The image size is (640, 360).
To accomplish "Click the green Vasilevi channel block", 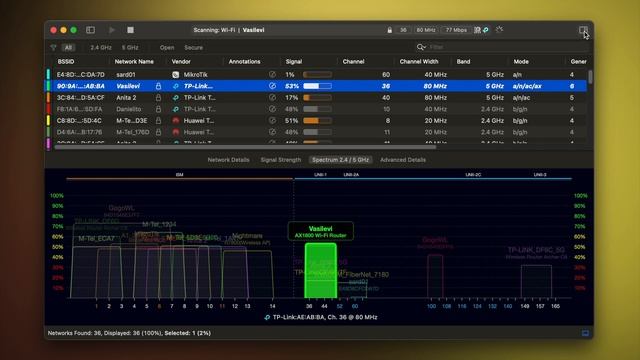I will click(321, 271).
